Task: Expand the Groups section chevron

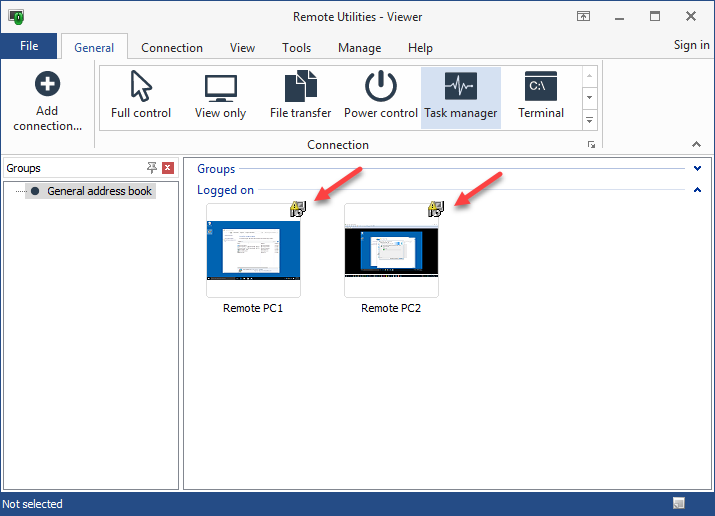Action: pos(697,168)
